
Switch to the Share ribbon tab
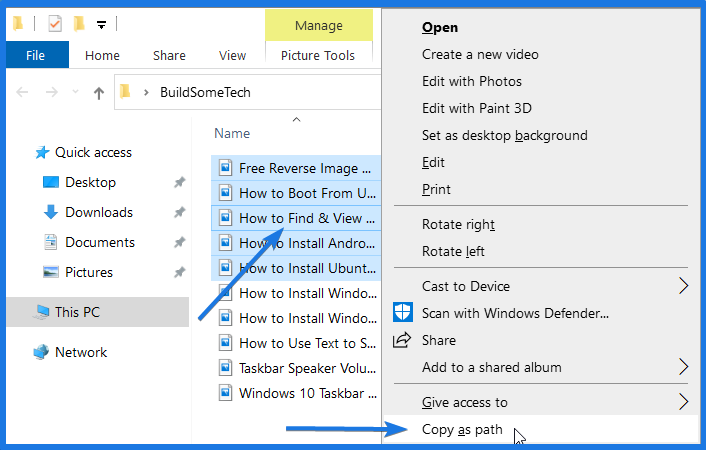(x=169, y=55)
